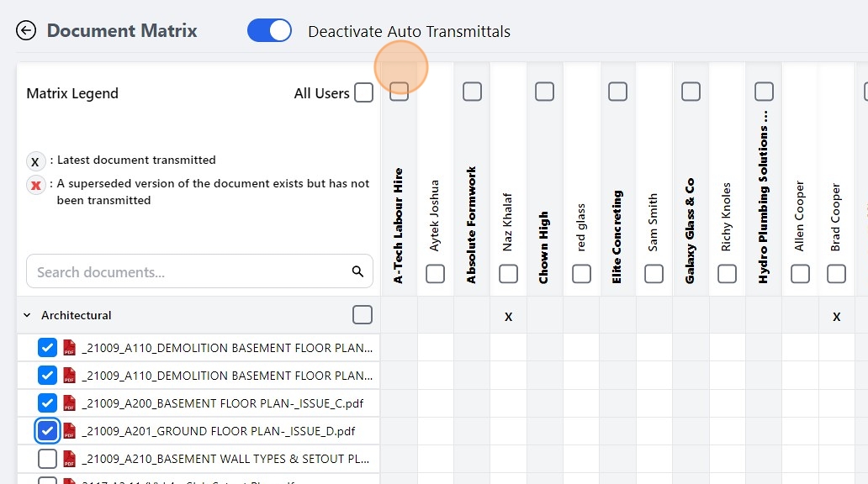
Task: Click the Search documents field
Action: 189,271
